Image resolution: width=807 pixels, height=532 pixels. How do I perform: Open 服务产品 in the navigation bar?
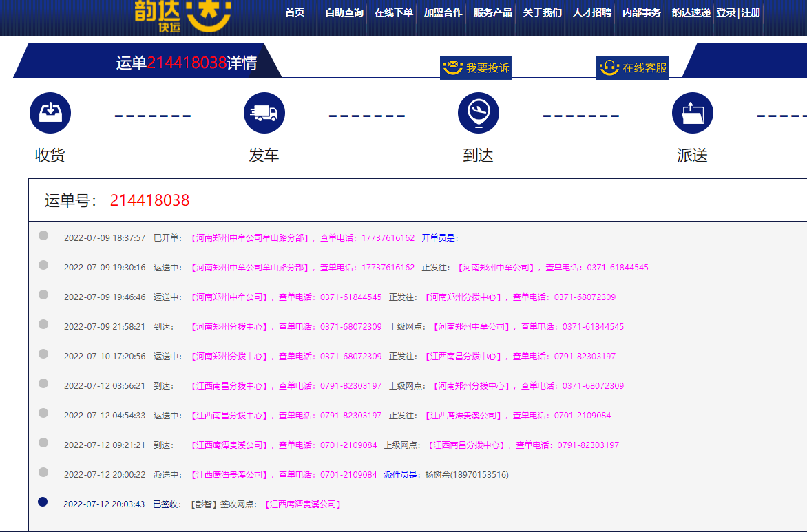click(492, 12)
